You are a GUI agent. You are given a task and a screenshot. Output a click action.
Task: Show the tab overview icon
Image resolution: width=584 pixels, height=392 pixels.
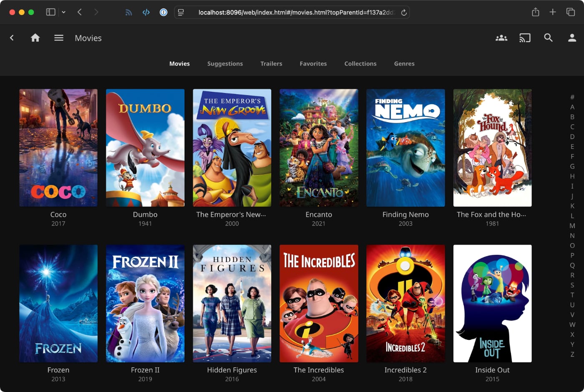[571, 12]
